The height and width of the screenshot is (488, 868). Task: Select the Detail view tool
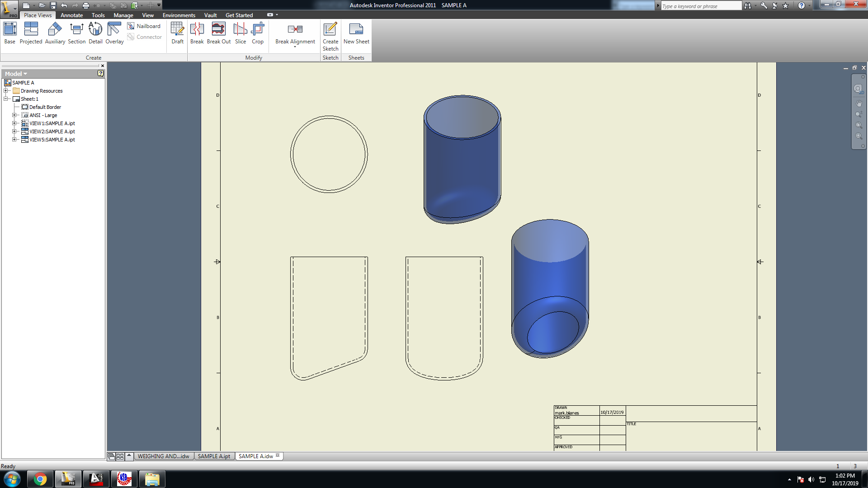(95, 33)
